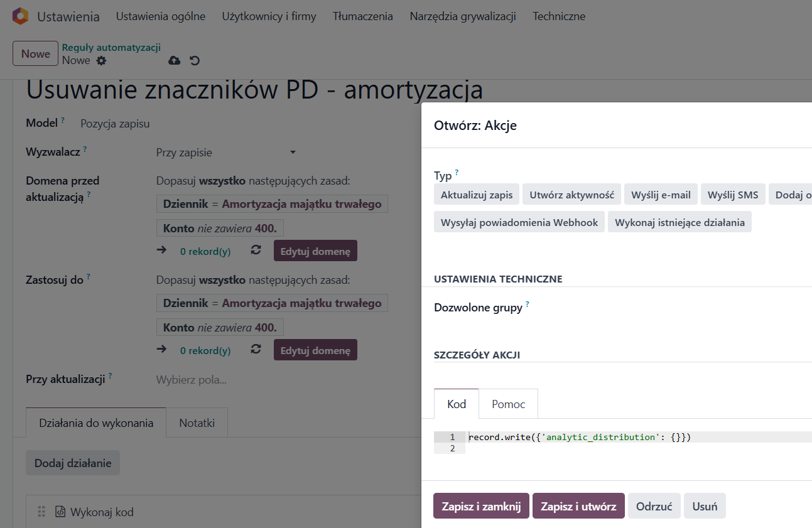Click the cloud upload save icon
This screenshot has height=528, width=812.
(175, 60)
